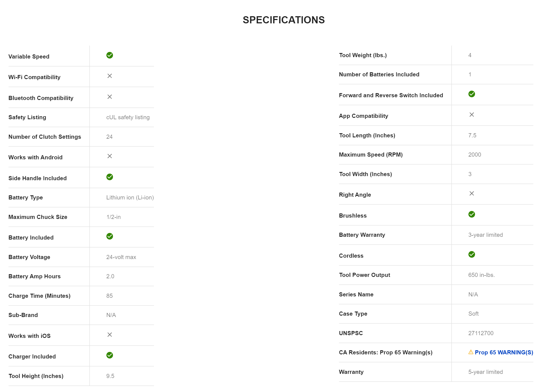Click the checkmark for Side Handle Included
The width and height of the screenshot is (552, 392).
pyautogui.click(x=110, y=177)
